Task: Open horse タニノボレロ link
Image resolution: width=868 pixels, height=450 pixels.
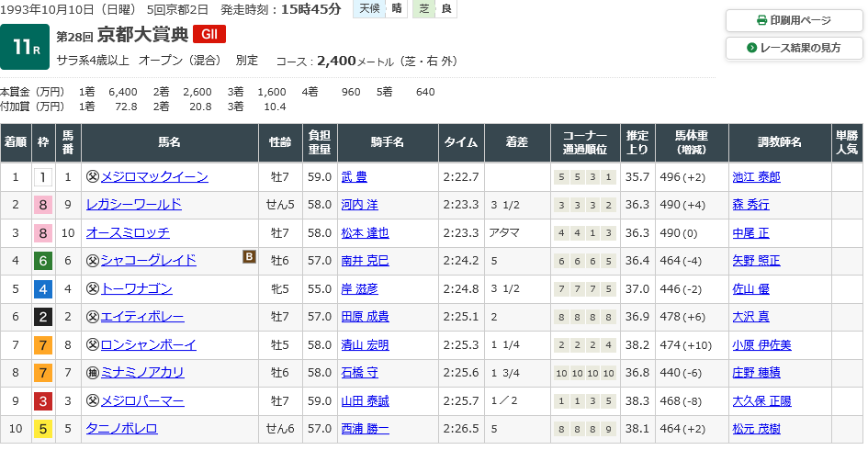Action: pyautogui.click(x=122, y=428)
